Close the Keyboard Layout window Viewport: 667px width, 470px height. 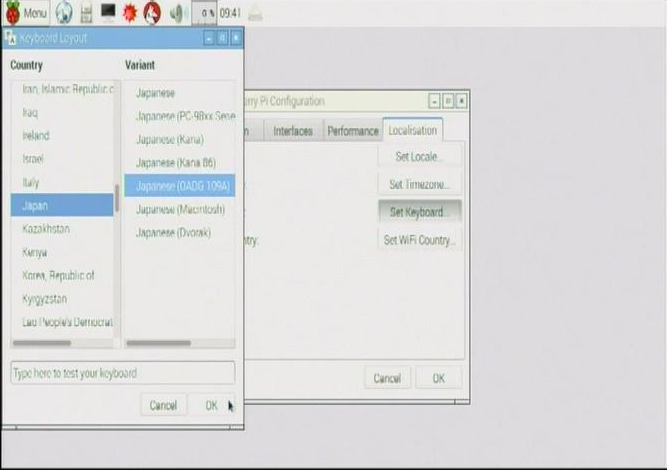[x=236, y=39]
